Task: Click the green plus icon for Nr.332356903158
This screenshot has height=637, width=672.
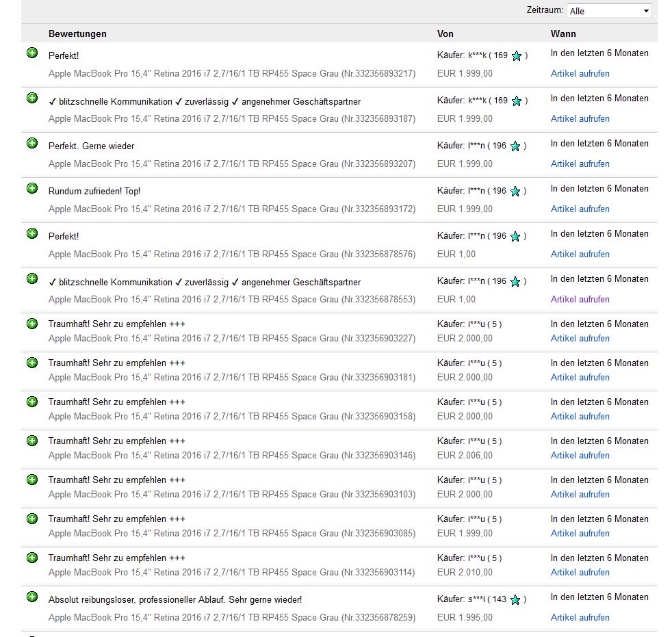Action: coord(32,402)
